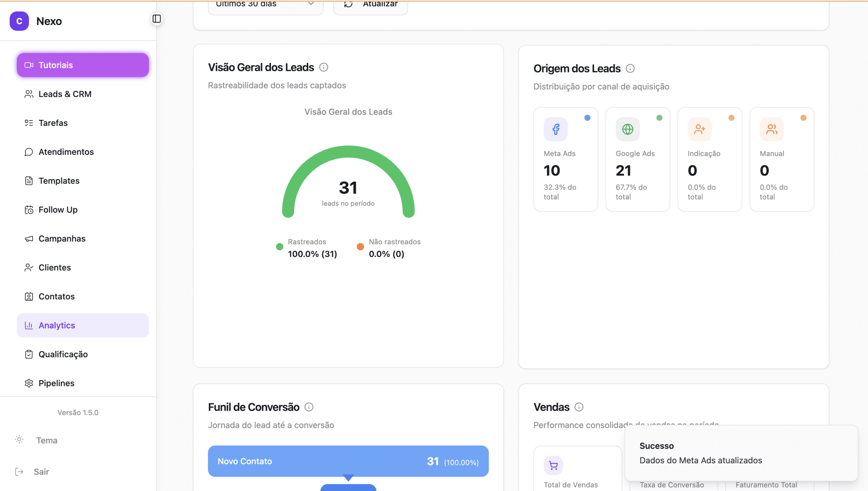Click info icon beside Funil de Conversão
Viewport: 868px width, 491px height.
[309, 407]
